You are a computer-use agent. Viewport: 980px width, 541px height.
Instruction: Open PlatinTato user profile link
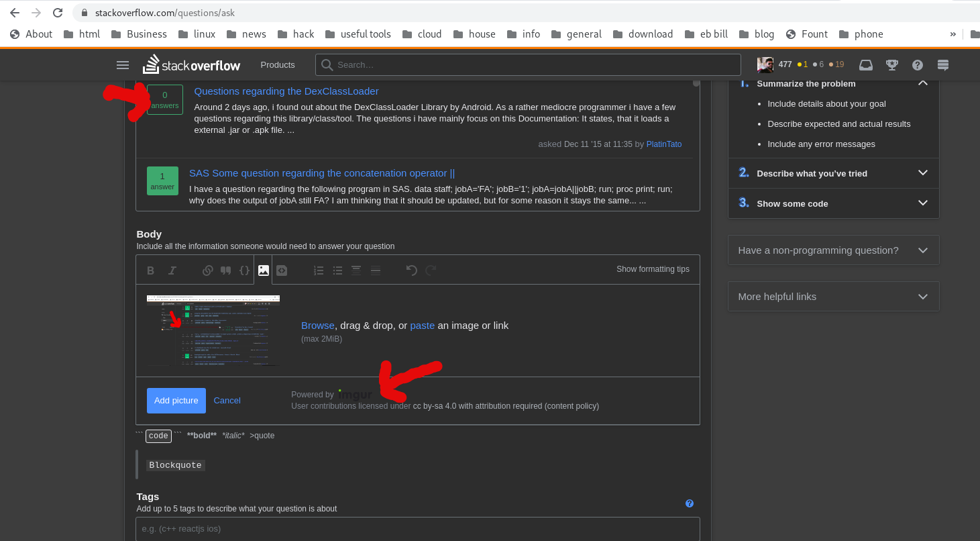point(664,144)
